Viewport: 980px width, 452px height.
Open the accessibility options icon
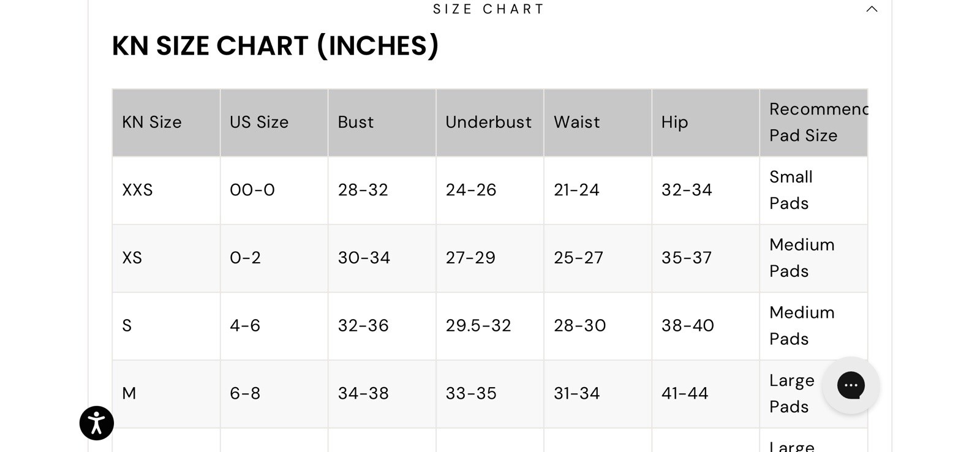(97, 423)
